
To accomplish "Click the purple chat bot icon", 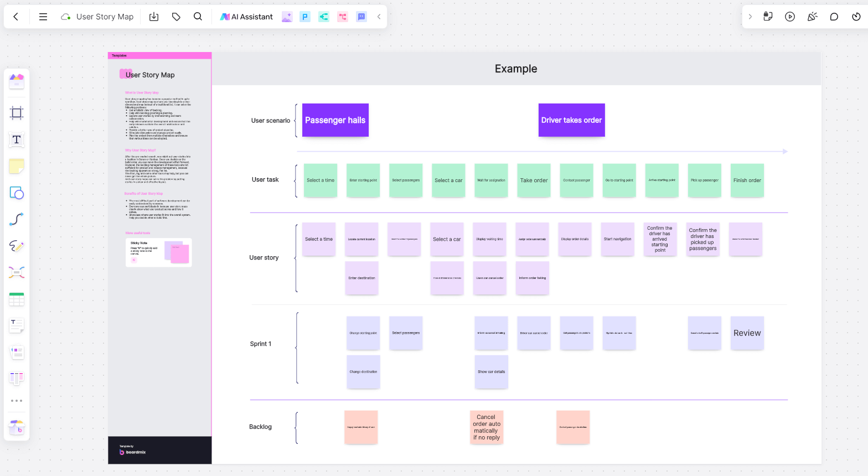I will [x=361, y=17].
